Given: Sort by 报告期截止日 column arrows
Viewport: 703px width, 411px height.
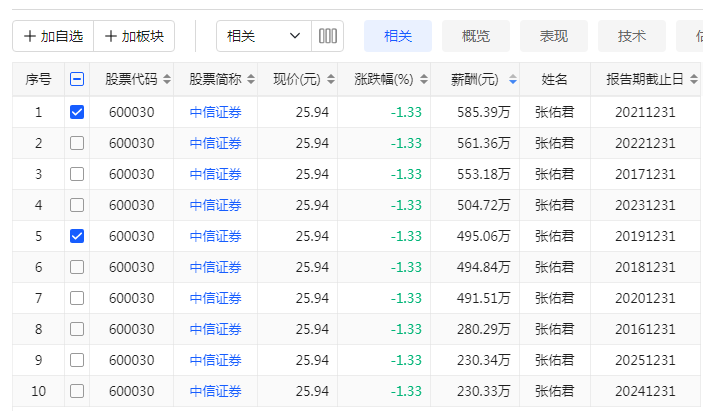Looking at the screenshot, I should 694,79.
